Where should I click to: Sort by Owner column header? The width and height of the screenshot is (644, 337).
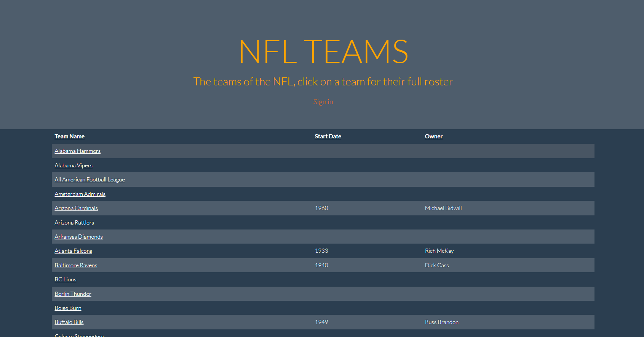[x=434, y=136]
